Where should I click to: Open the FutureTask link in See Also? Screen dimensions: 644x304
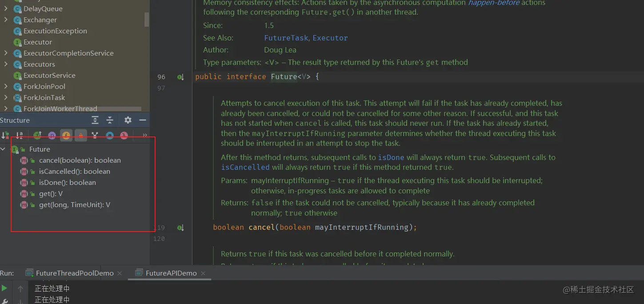tap(286, 38)
